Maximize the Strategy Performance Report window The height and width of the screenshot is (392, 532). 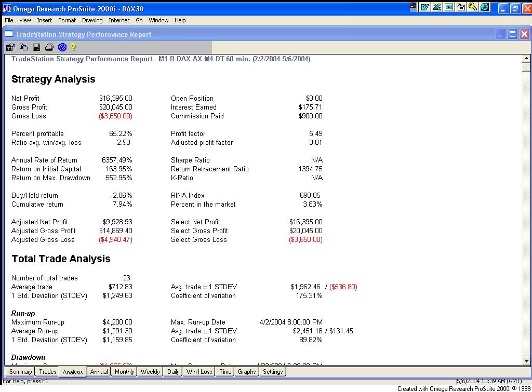(512, 34)
